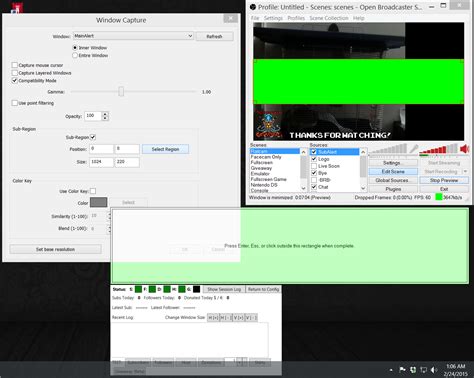Image resolution: width=474 pixels, height=378 pixels.
Task: Click Return to Config button
Action: pos(263,289)
